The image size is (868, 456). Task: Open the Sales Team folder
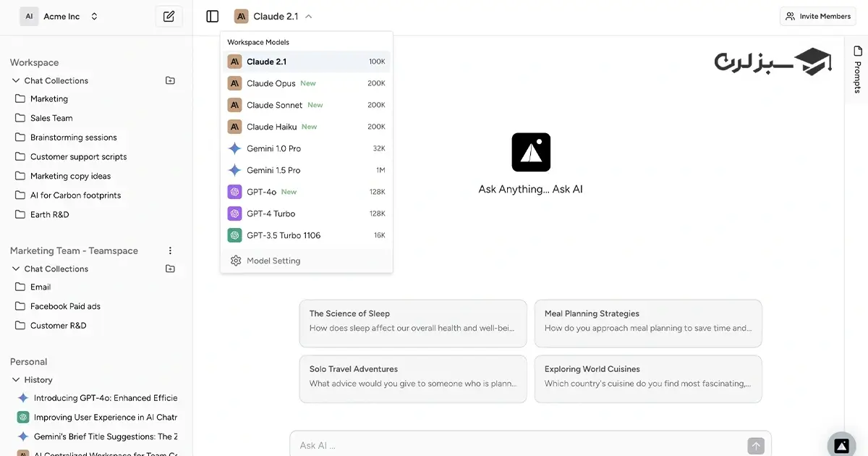click(51, 118)
